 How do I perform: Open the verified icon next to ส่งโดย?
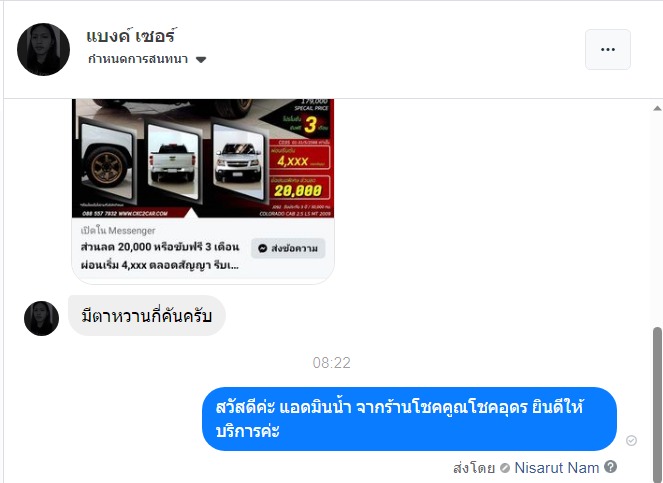504,468
